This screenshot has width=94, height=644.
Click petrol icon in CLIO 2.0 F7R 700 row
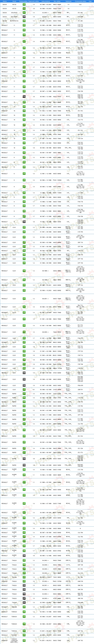point(24,368)
